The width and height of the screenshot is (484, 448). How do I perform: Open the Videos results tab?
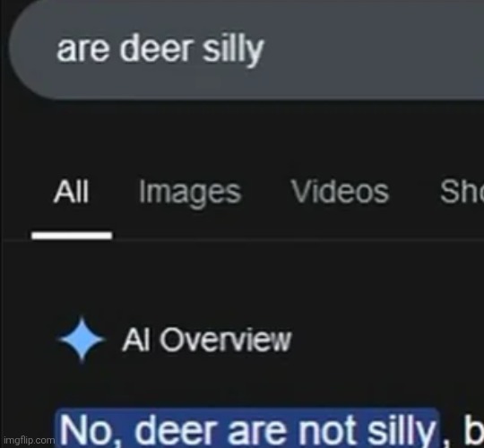click(340, 192)
